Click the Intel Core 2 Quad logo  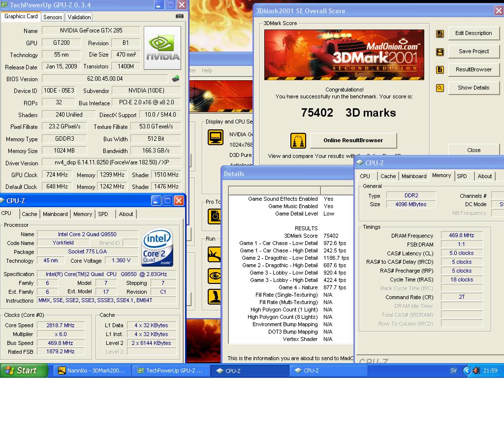coord(157,247)
